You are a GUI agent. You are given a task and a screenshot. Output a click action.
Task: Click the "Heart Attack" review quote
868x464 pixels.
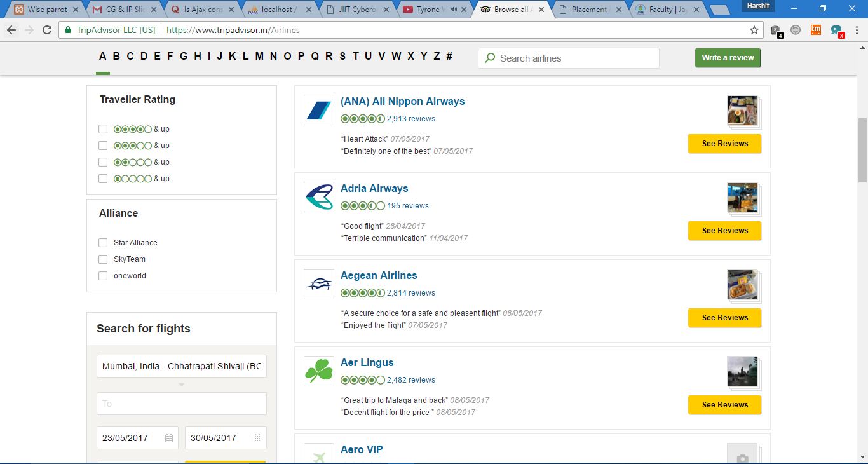(364, 139)
